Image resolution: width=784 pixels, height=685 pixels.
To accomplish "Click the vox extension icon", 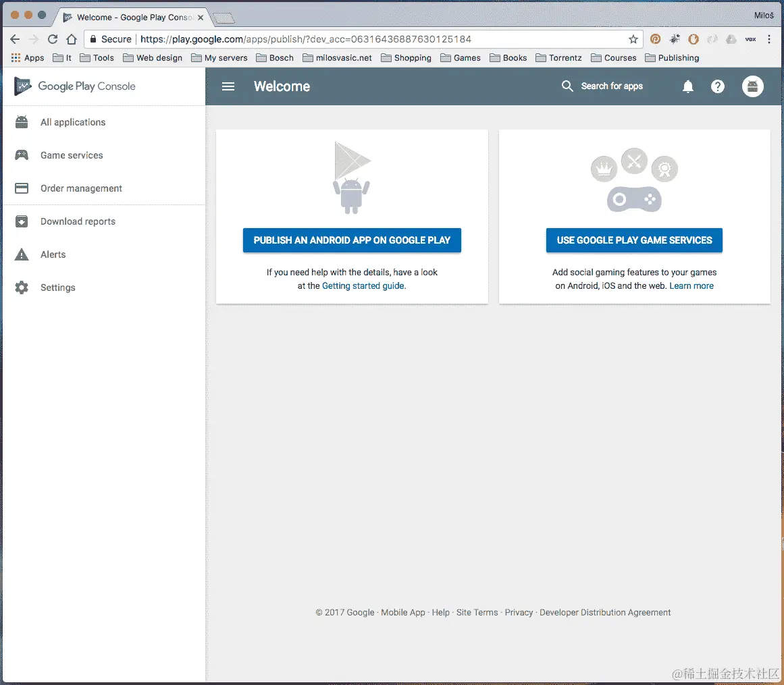I will [750, 39].
